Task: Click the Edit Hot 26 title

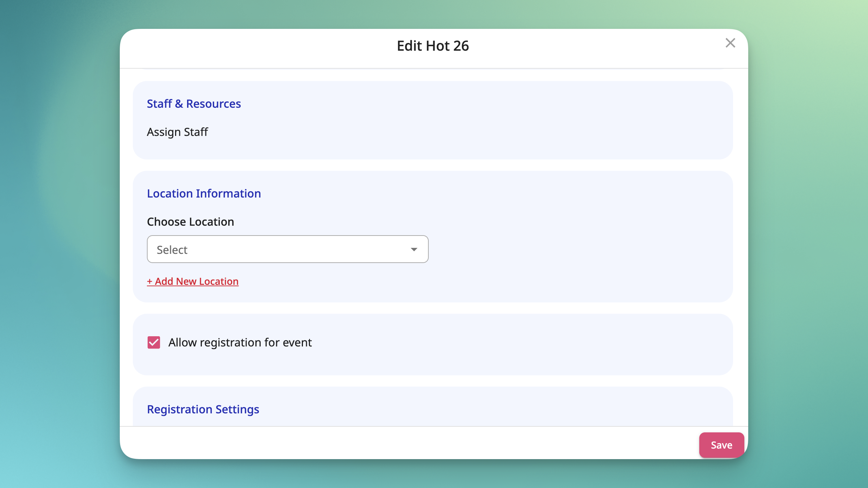Action: tap(433, 46)
